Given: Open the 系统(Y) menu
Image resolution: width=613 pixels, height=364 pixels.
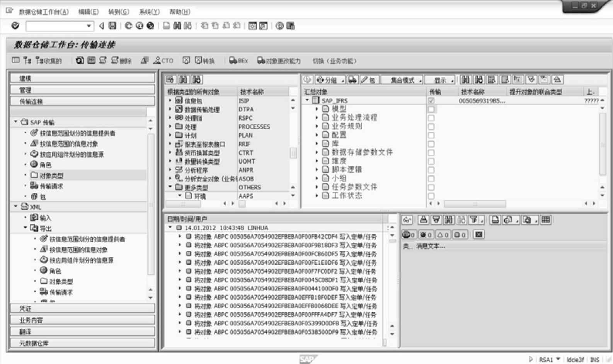Looking at the screenshot, I should tap(149, 12).
